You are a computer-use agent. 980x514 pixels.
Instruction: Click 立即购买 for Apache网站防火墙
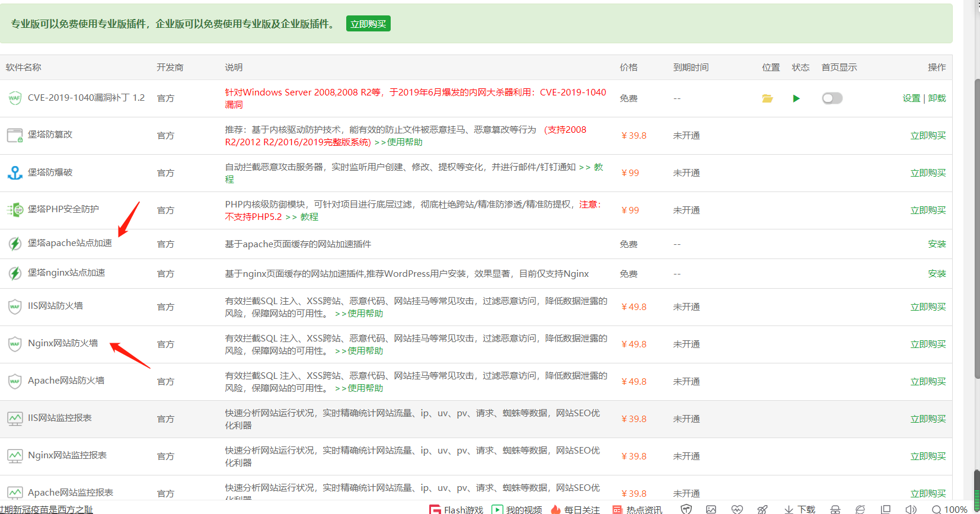[x=928, y=382]
